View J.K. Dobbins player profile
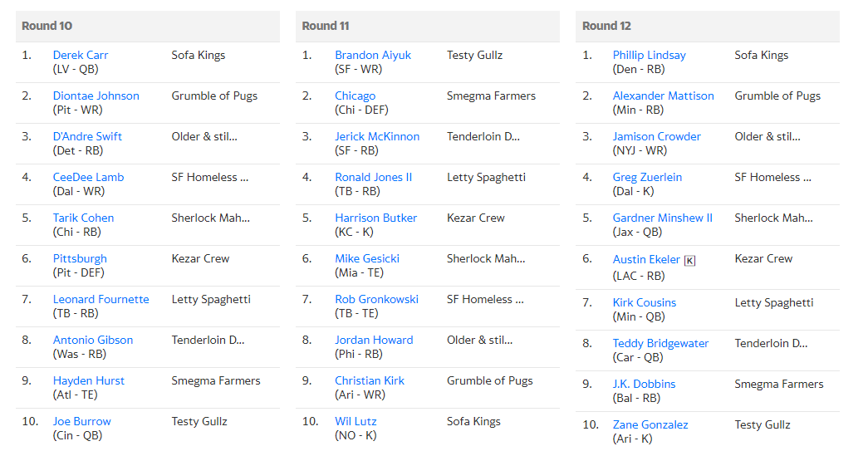Viewport: 868px width, 451px height. [x=644, y=384]
